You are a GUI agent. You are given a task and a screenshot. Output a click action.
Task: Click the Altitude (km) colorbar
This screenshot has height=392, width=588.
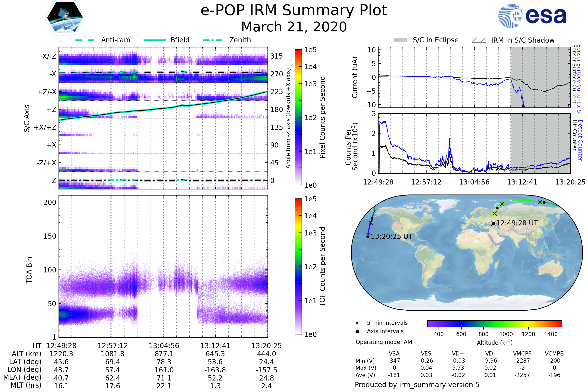tap(494, 323)
